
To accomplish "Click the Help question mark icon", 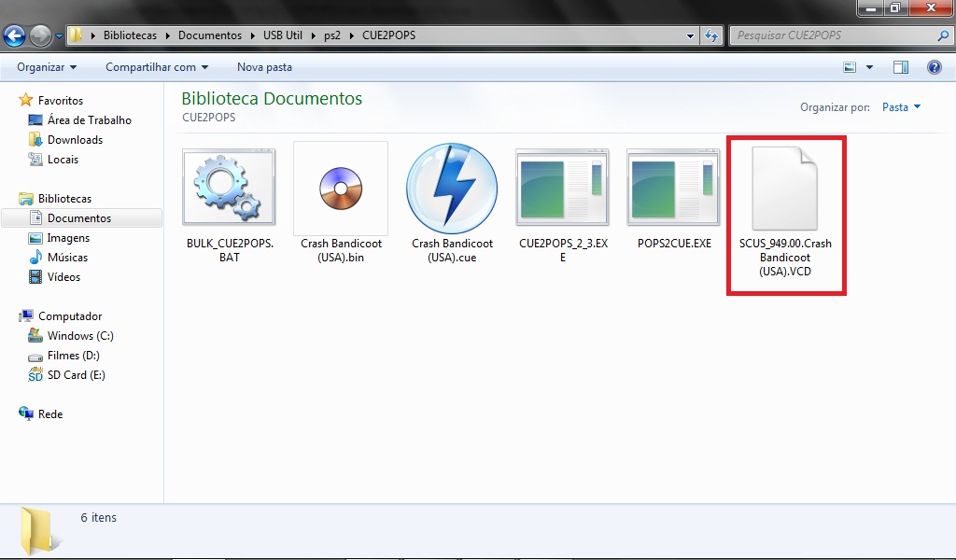I will (x=934, y=67).
